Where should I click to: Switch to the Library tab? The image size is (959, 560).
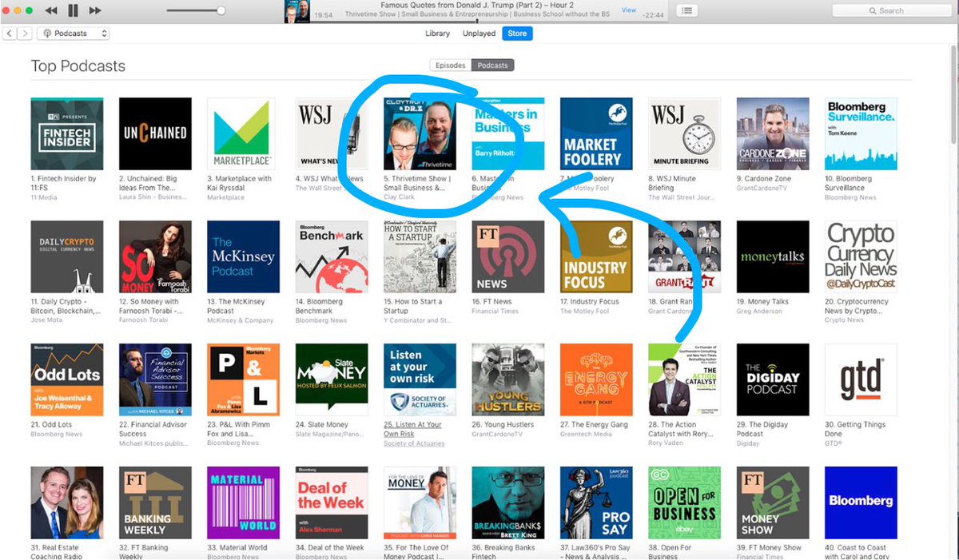tap(437, 34)
